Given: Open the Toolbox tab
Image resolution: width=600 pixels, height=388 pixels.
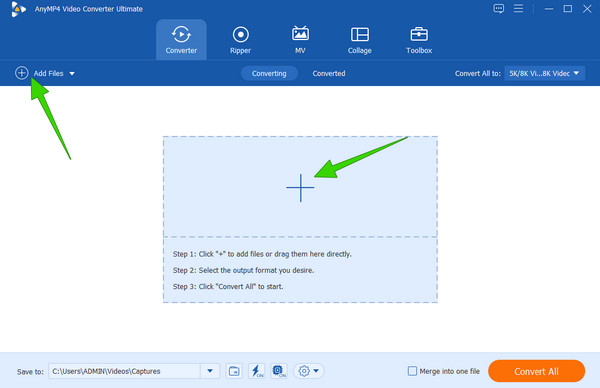Looking at the screenshot, I should click(419, 40).
